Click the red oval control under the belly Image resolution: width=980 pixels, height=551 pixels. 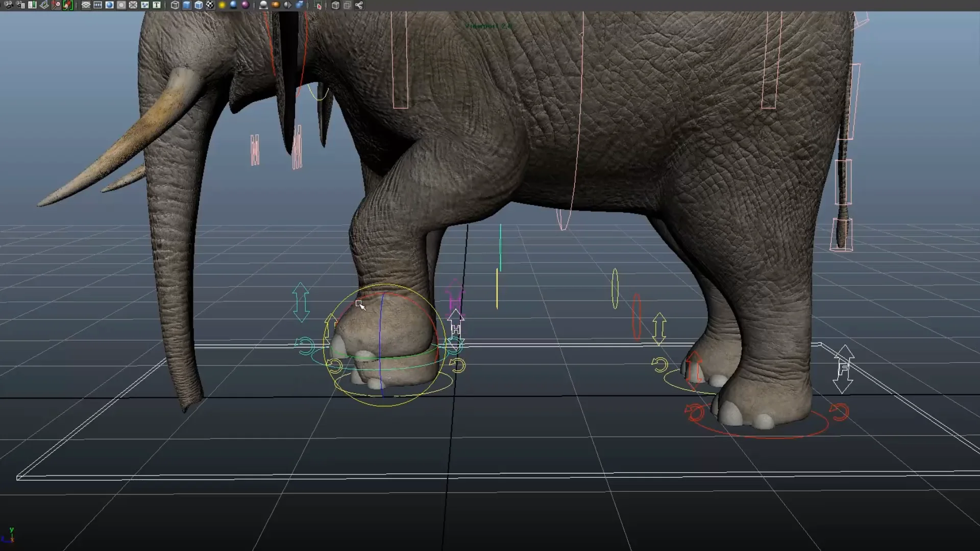[636, 317]
